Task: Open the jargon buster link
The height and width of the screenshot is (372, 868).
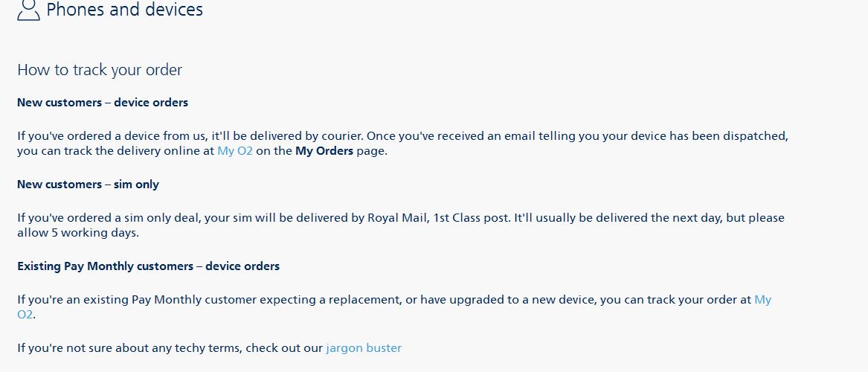Action: point(364,348)
